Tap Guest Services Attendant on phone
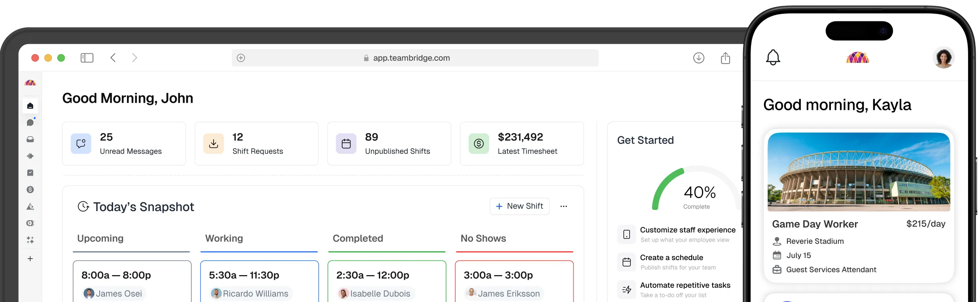Viewport: 980px width, 302px height. [x=831, y=270]
